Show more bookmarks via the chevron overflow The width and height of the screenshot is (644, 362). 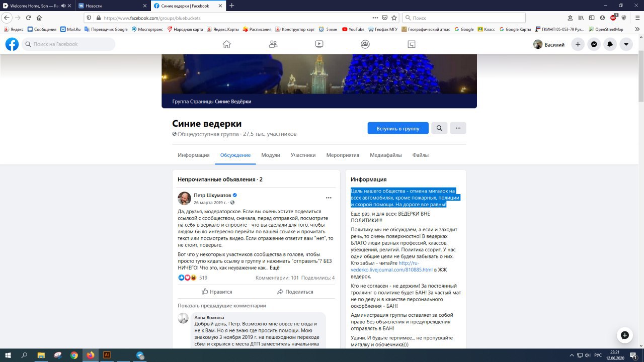pos(636,29)
